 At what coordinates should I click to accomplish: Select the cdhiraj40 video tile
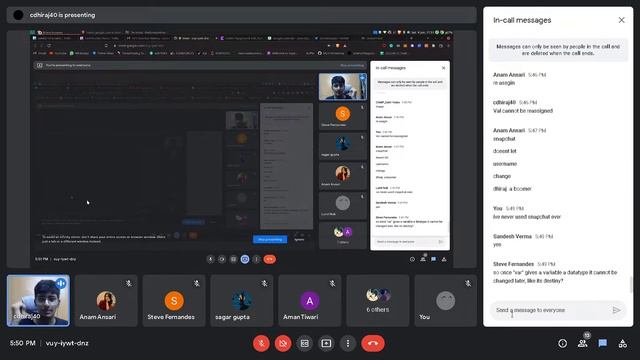tap(38, 300)
